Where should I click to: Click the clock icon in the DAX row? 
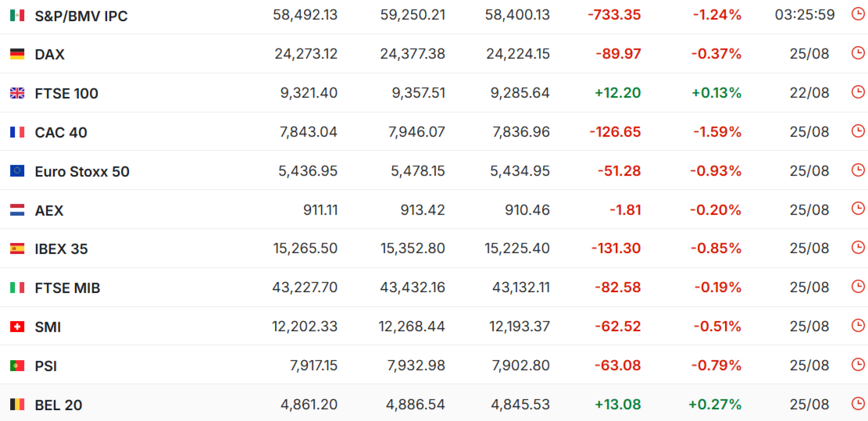[x=857, y=53]
